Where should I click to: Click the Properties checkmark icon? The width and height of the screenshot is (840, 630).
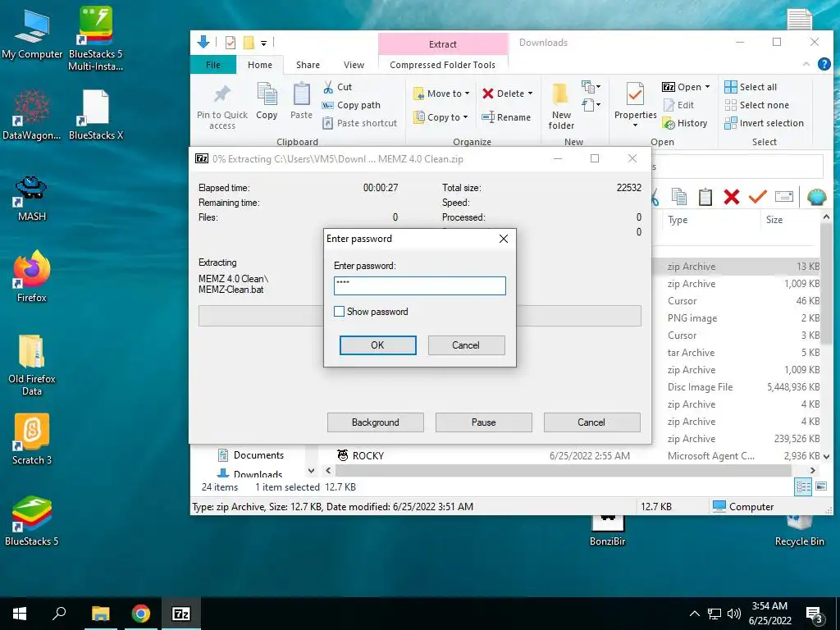(636, 94)
